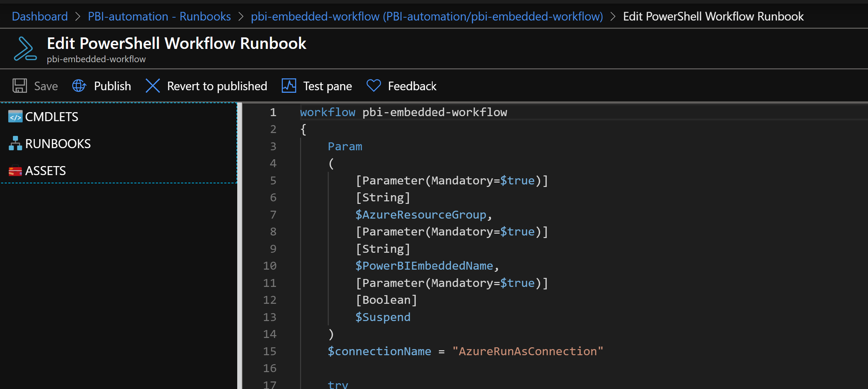Navigate to pbi-embedded-workflow breadcrumb link

click(x=427, y=17)
